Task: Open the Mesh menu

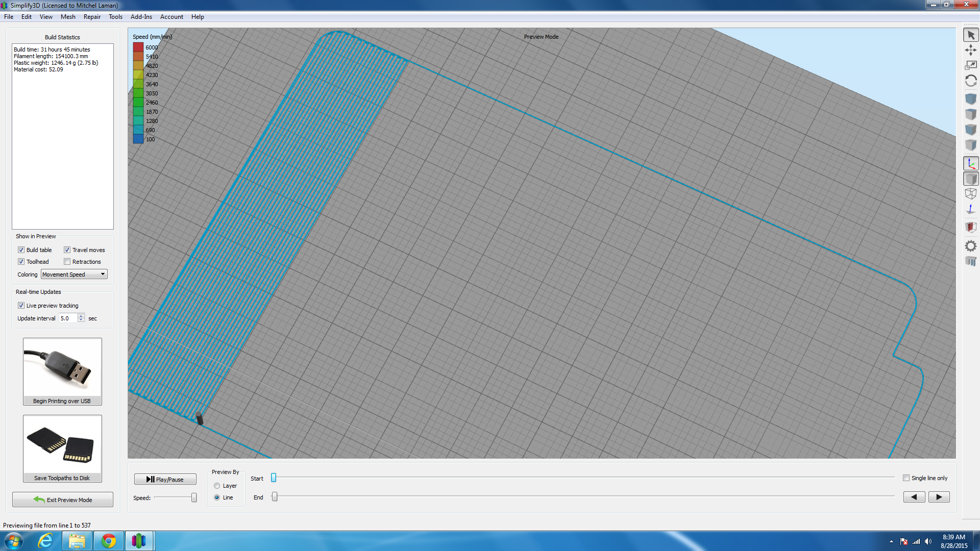Action: (68, 17)
